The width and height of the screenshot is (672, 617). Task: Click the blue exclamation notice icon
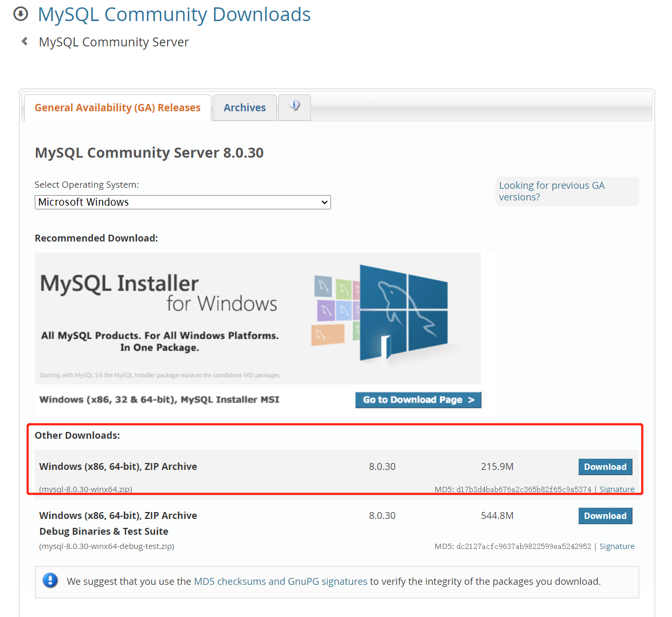coord(50,581)
